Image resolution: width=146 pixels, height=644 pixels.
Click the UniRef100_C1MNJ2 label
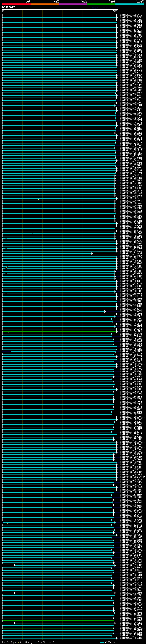click(x=131, y=100)
